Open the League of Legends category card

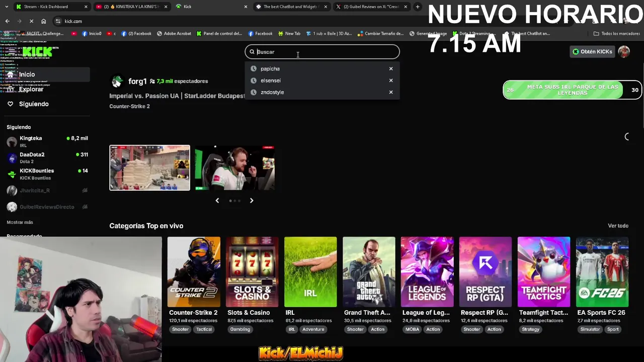click(x=427, y=272)
